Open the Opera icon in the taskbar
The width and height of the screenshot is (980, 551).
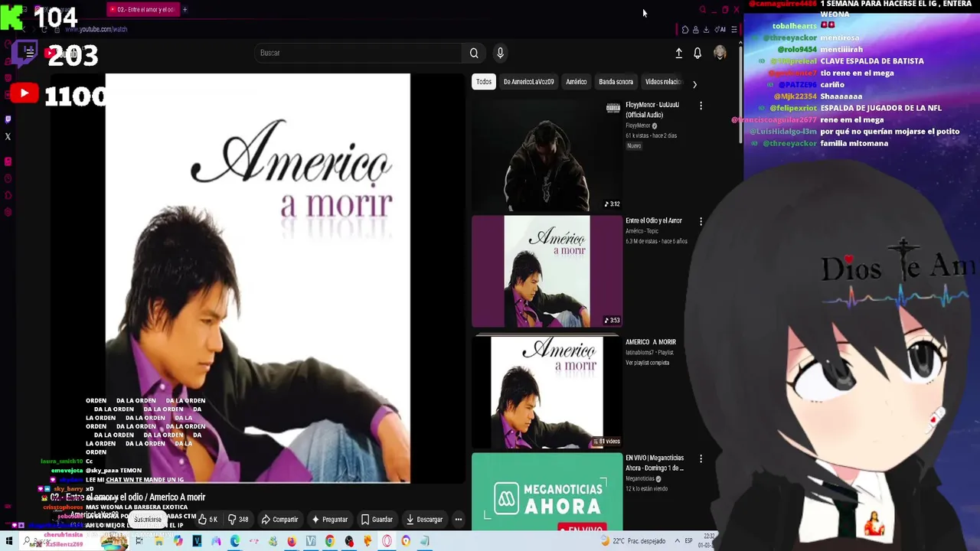pyautogui.click(x=387, y=541)
